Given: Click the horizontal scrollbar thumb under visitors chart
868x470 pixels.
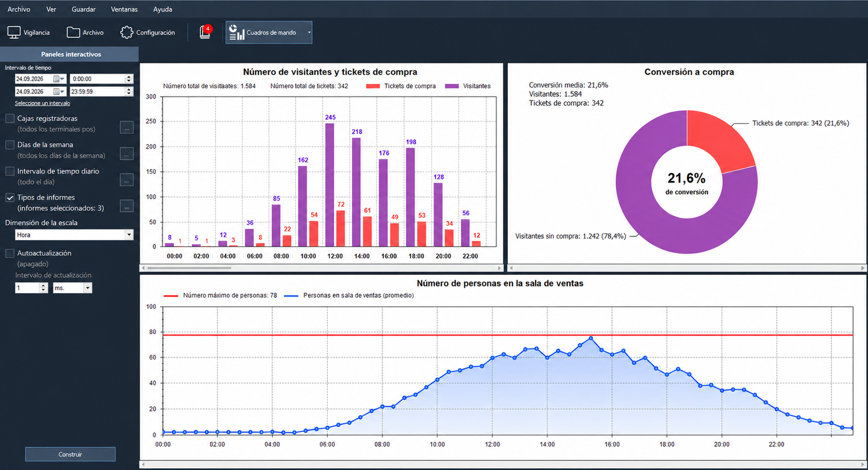Looking at the screenshot, I should 189,268.
